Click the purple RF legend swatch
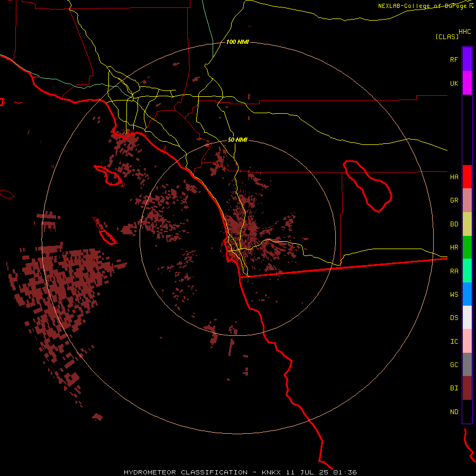The height and width of the screenshot is (476, 476). click(467, 59)
